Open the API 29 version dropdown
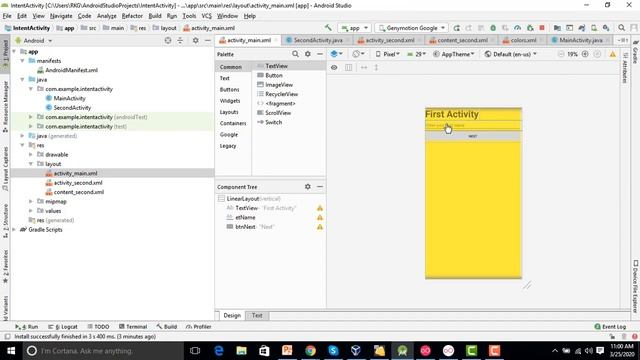 point(416,54)
